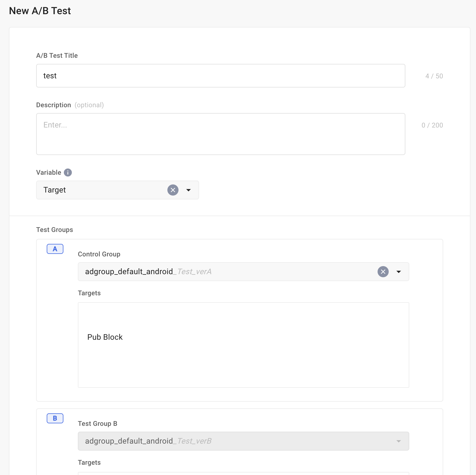Click the Control Group label

click(99, 254)
